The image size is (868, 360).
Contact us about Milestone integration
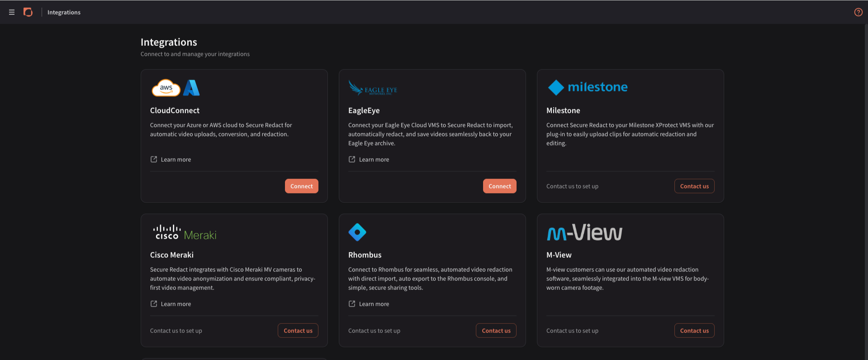point(694,186)
